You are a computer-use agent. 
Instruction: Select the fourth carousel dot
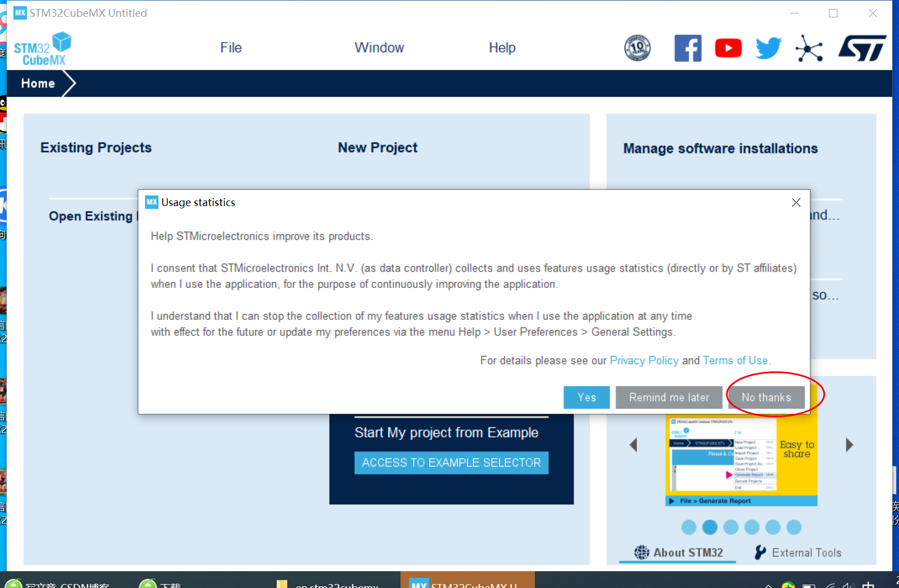point(752,527)
